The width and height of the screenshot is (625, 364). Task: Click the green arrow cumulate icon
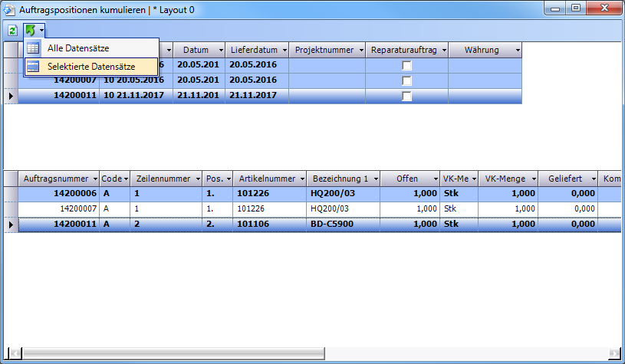click(x=30, y=31)
